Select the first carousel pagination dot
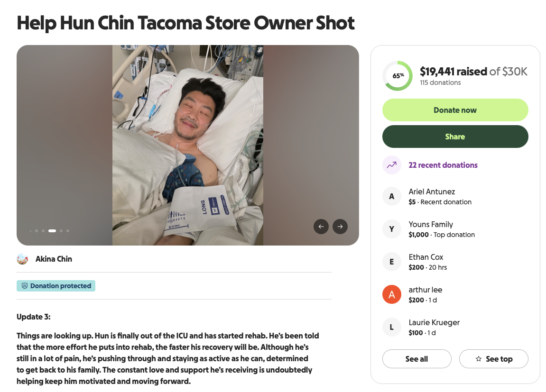The height and width of the screenshot is (392, 546). 31,231
